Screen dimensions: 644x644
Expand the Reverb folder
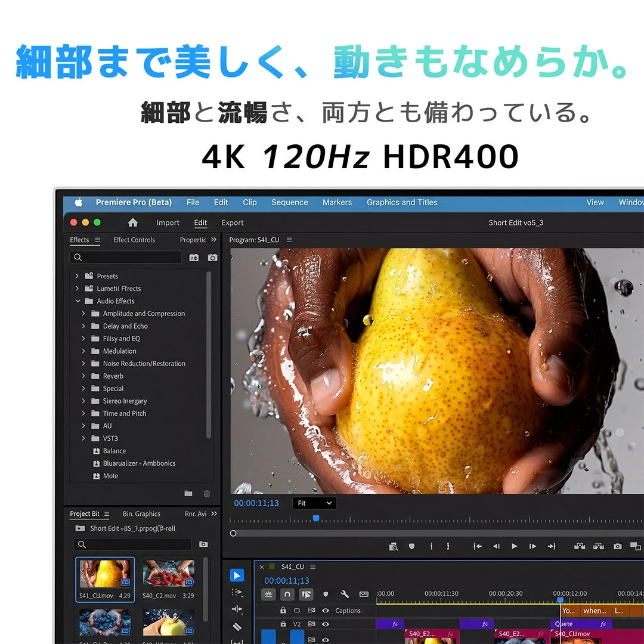coord(83,376)
